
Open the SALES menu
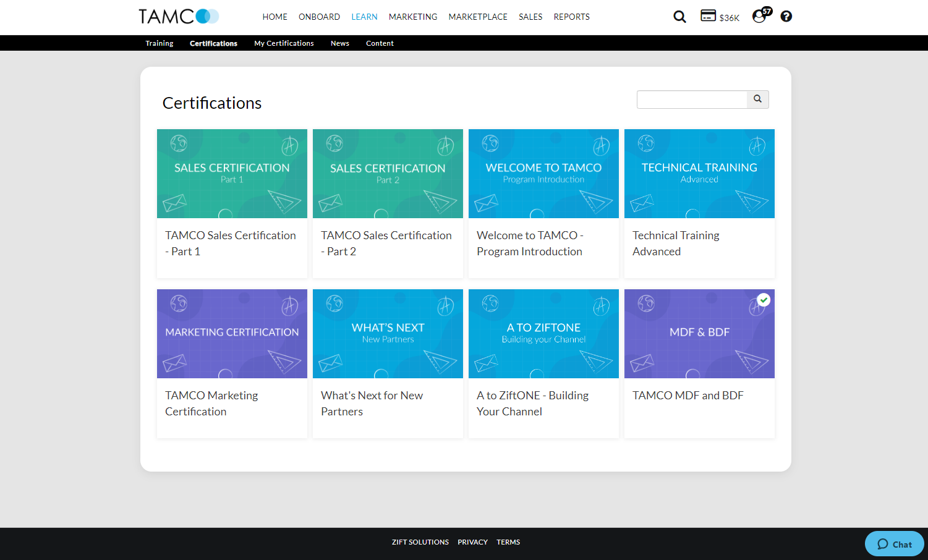point(530,17)
